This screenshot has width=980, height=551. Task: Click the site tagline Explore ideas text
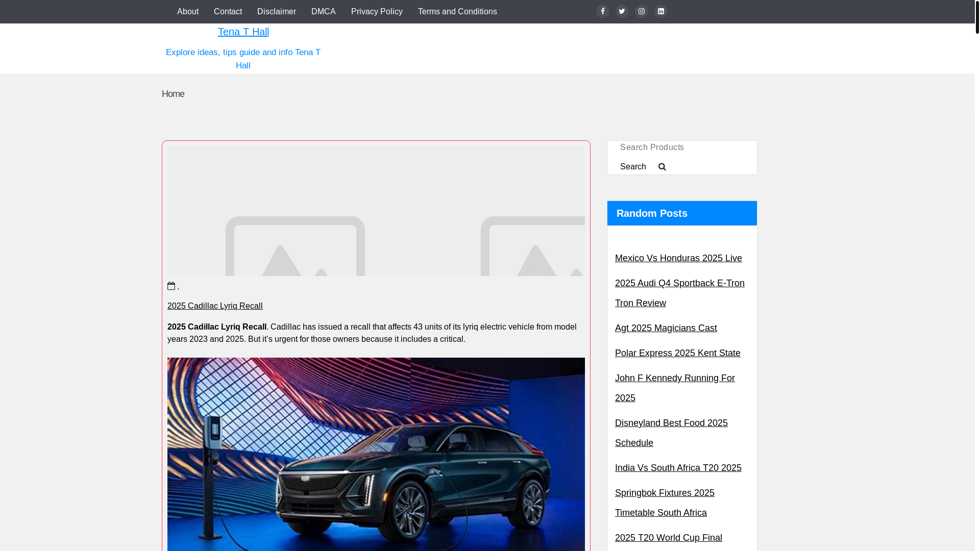[243, 59]
